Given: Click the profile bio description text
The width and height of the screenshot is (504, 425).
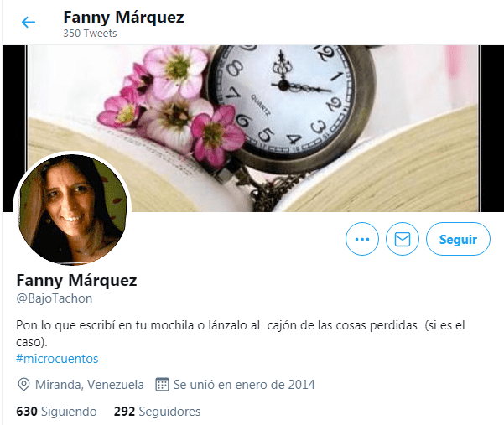Looking at the screenshot, I should pos(241,334).
